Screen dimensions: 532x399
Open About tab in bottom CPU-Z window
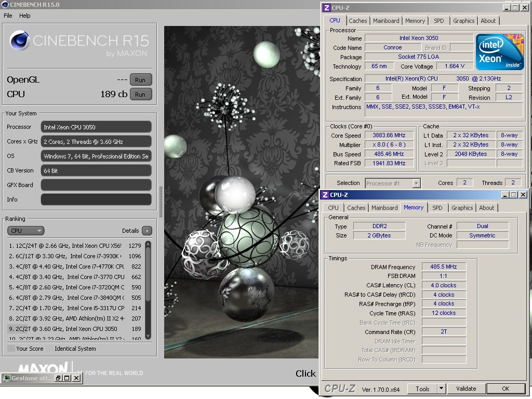(x=486, y=208)
